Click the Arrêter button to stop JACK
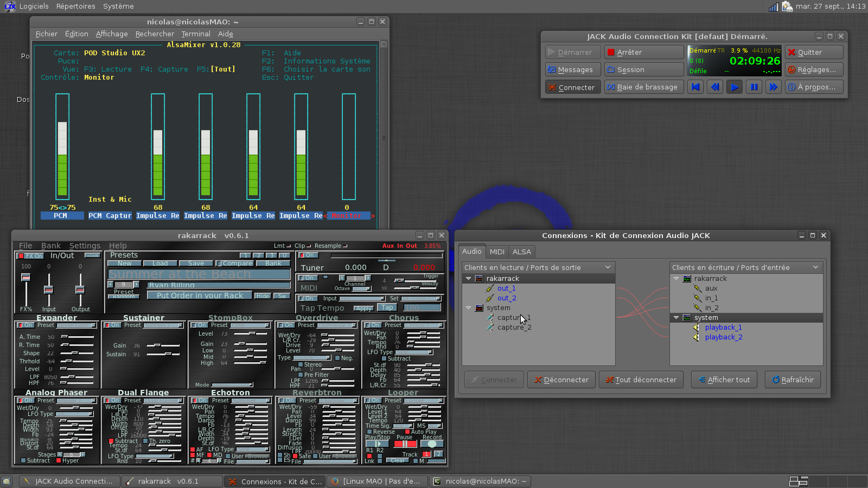This screenshot has width=868, height=488. click(x=643, y=52)
